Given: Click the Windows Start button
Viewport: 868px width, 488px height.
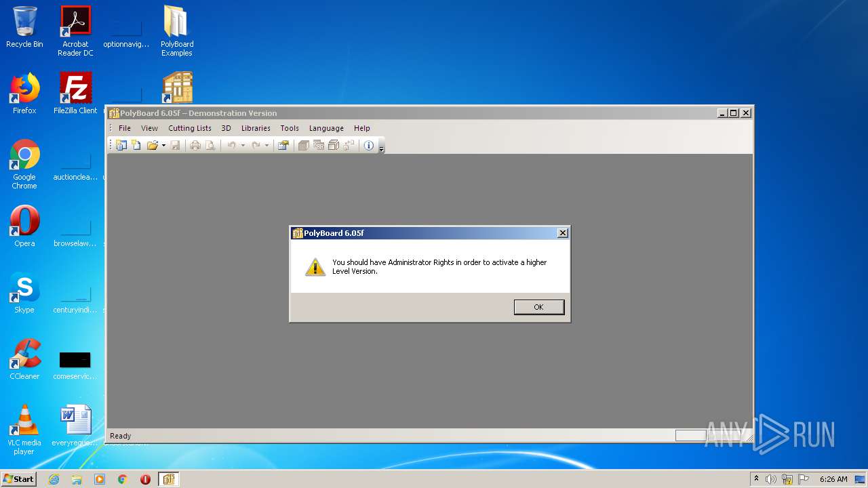Looking at the screenshot, I should click(19, 479).
